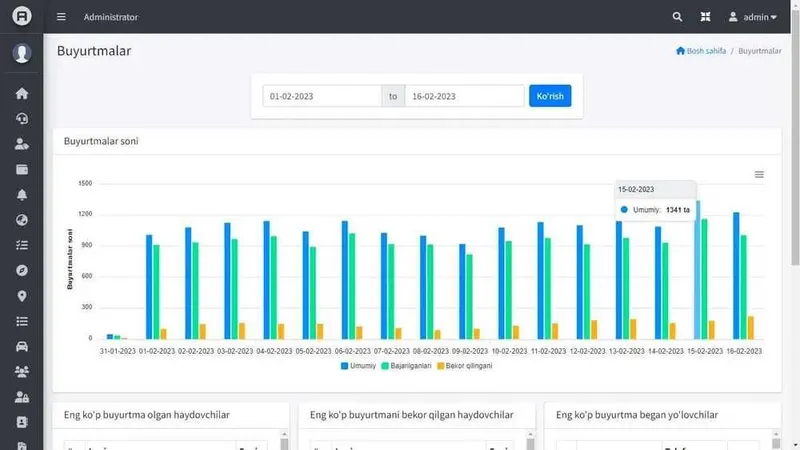800x450 pixels.
Task: Toggle fullscreen with the expand icon
Action: pos(705,17)
